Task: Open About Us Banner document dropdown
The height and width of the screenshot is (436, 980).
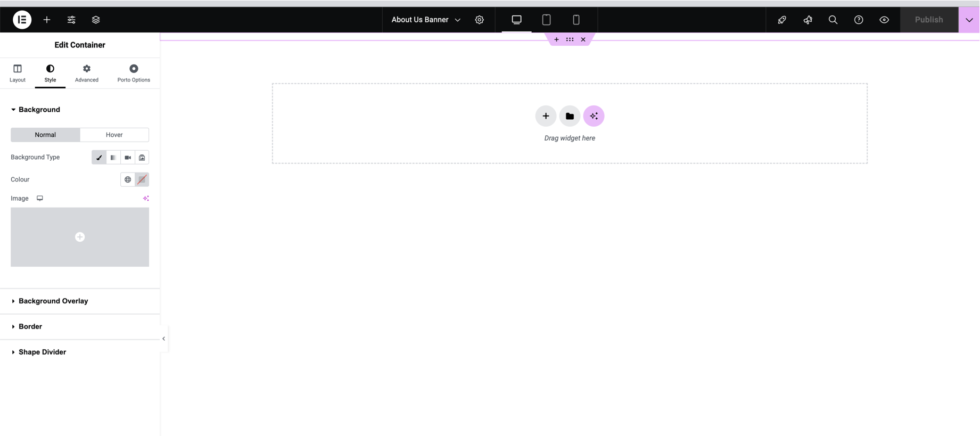Action: [426, 20]
